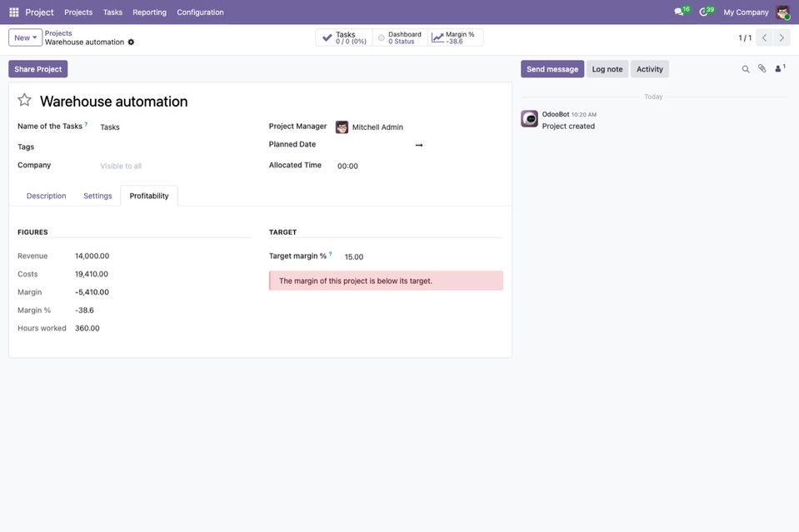Open the Tags selection field
Screen dimensions: 799x532
coord(174,147)
